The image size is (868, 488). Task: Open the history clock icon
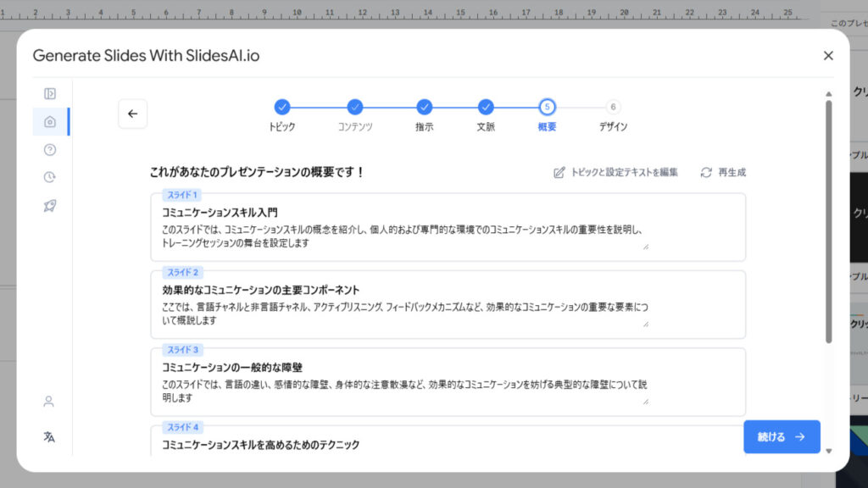(x=50, y=177)
